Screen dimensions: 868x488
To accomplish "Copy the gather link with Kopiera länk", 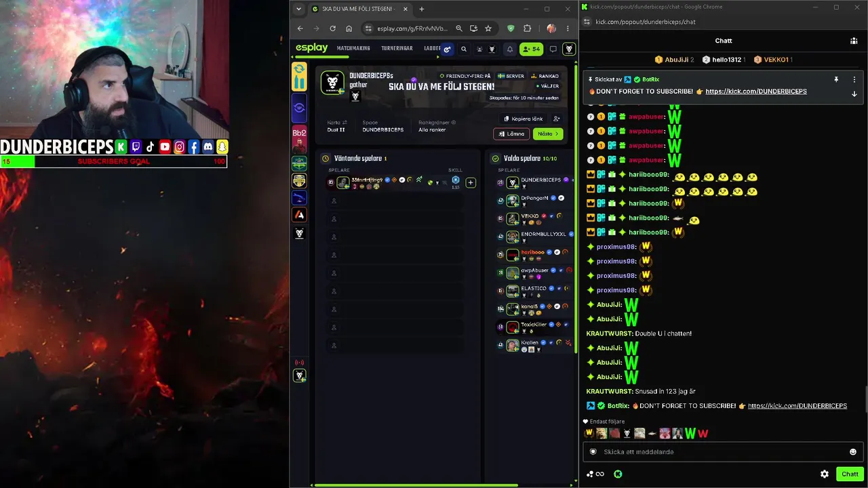I will 523,119.
